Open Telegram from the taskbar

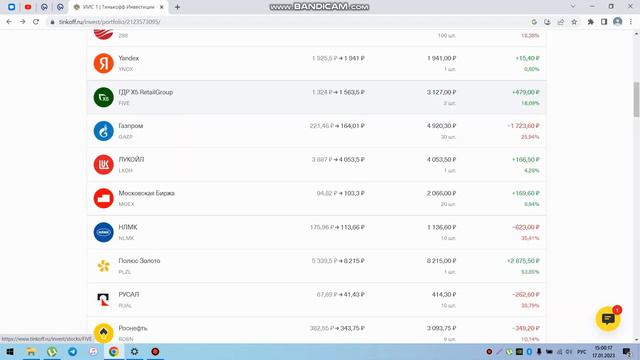click(72, 351)
